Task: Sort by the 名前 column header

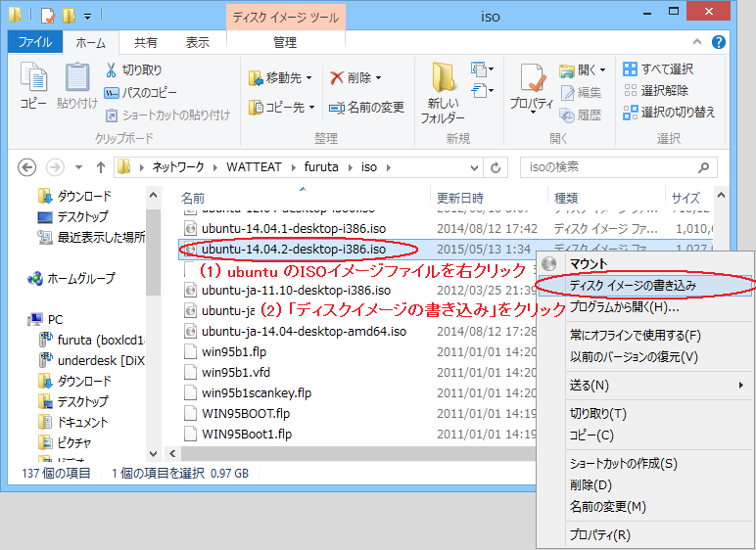Action: [193, 198]
